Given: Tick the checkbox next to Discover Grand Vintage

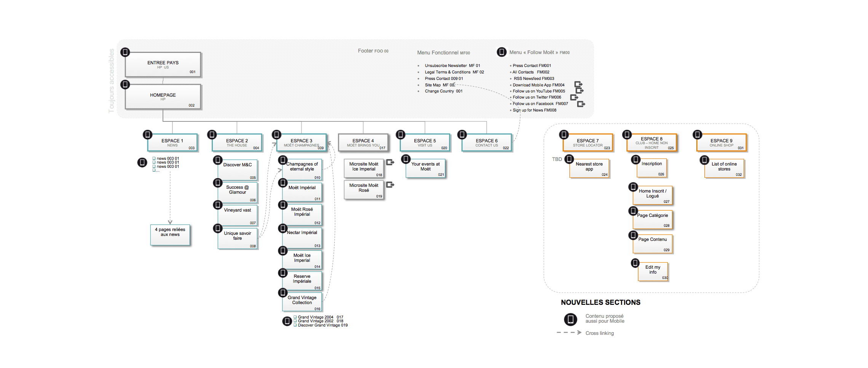Looking at the screenshot, I should [x=295, y=325].
